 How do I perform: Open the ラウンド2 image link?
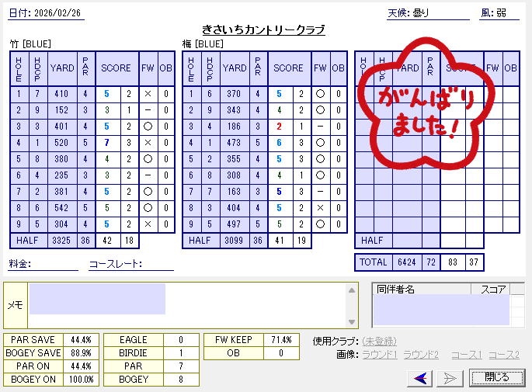pyautogui.click(x=422, y=355)
